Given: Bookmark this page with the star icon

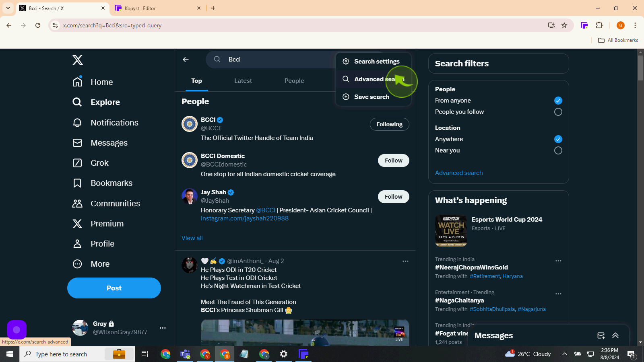Looking at the screenshot, I should pos(564,25).
